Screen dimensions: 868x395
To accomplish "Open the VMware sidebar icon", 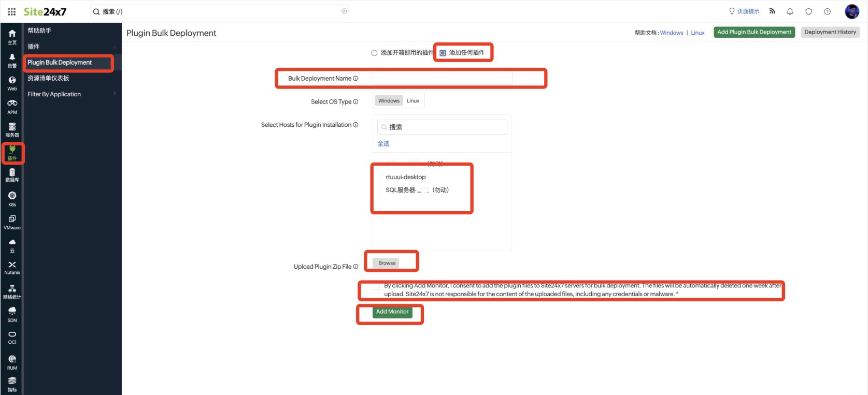I will (x=12, y=222).
